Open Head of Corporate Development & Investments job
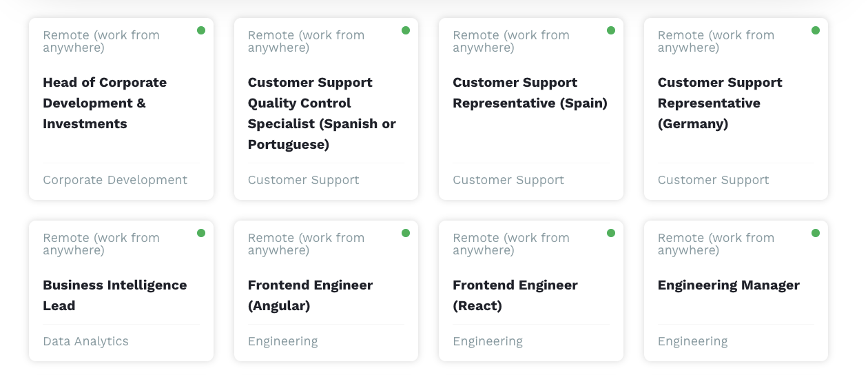868x375 pixels. [x=105, y=103]
